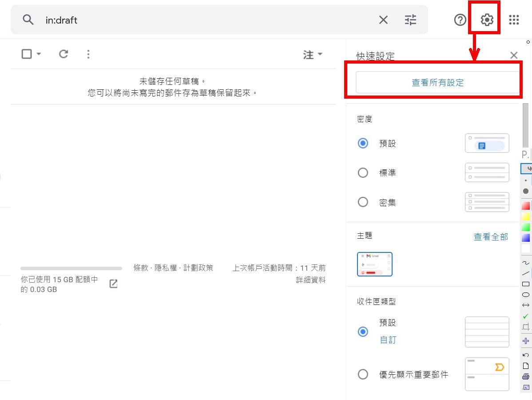
Task: Choose the large dot pen size
Action: coord(525,191)
